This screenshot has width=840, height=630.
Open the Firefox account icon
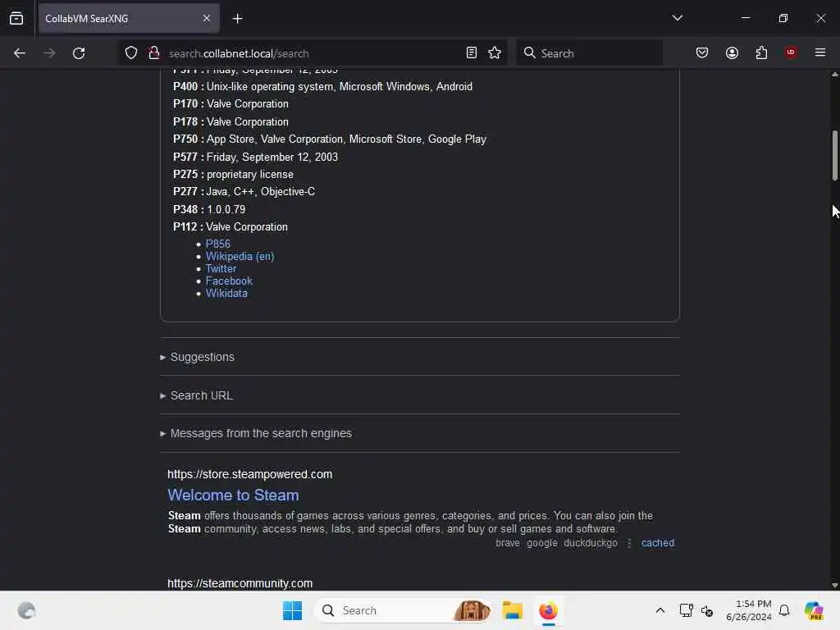point(732,52)
